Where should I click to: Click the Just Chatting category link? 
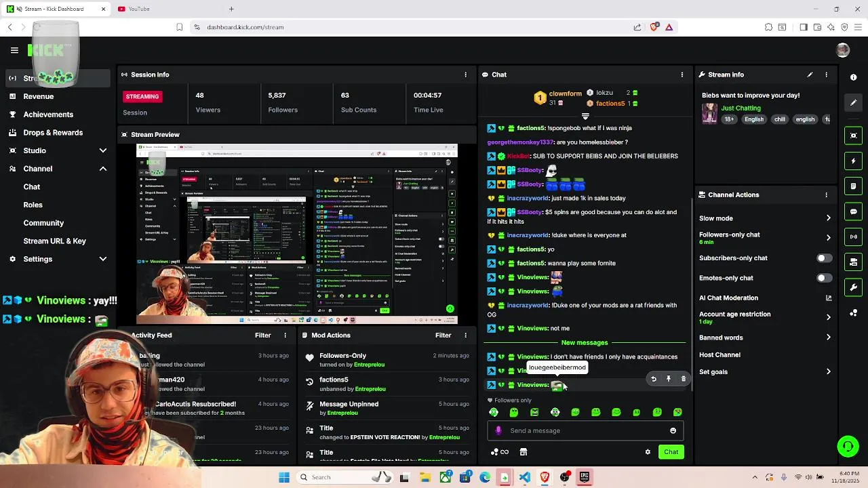tap(741, 108)
